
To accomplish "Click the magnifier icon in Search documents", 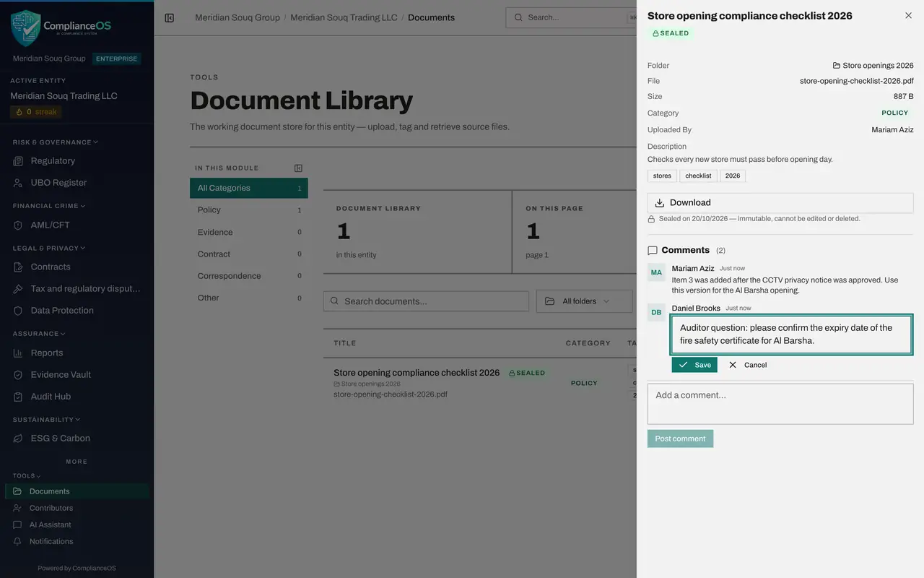I will [x=335, y=301].
